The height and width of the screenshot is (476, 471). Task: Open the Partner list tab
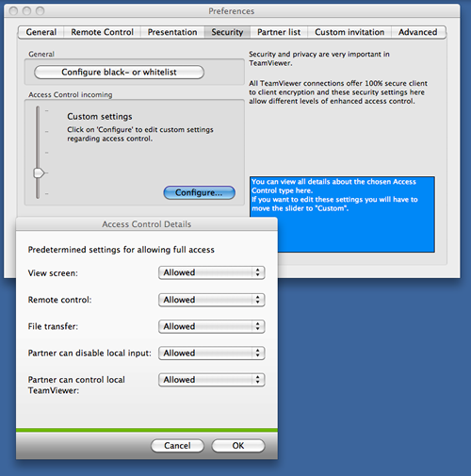279,32
